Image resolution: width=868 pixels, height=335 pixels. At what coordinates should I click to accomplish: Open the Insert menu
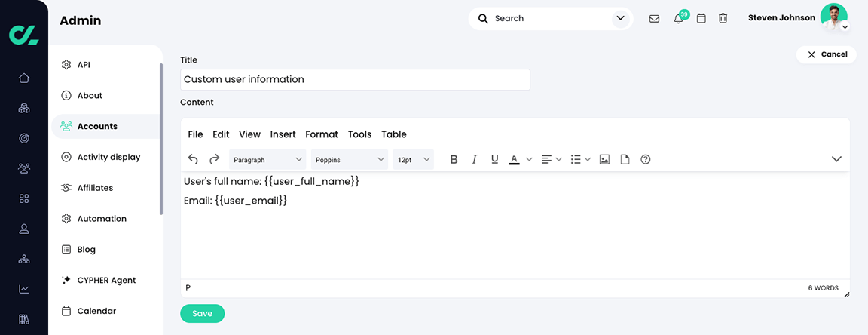(x=283, y=134)
